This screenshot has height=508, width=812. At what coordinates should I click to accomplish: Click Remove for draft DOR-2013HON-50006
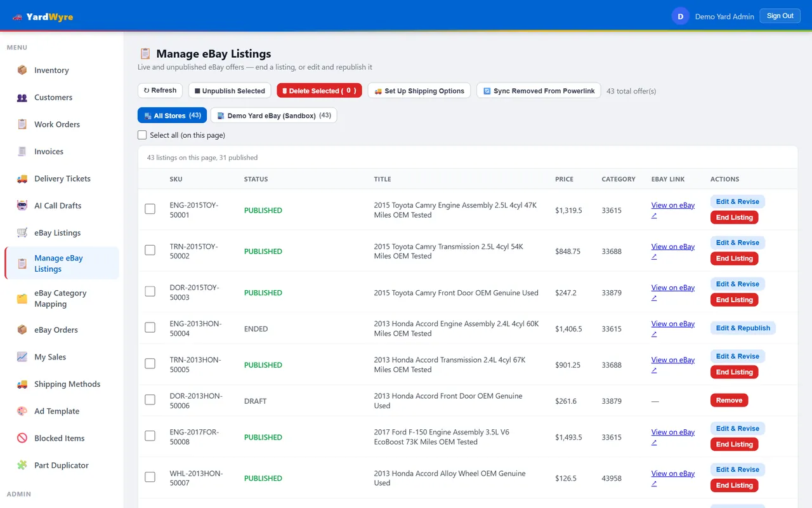[x=729, y=401]
